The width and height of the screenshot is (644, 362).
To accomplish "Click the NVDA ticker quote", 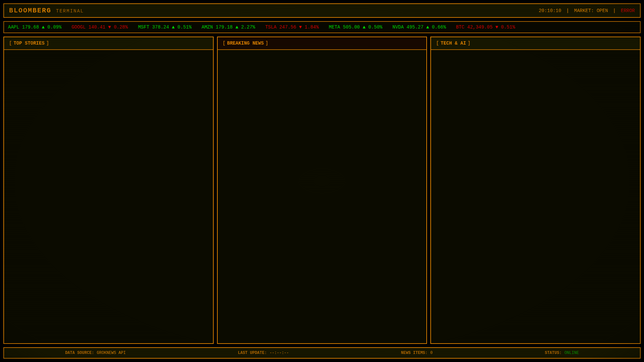I will [419, 27].
